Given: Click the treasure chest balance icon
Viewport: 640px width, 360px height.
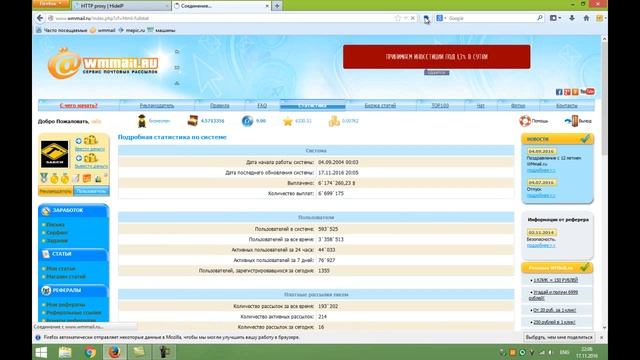Looking at the screenshot, I should click(193, 121).
